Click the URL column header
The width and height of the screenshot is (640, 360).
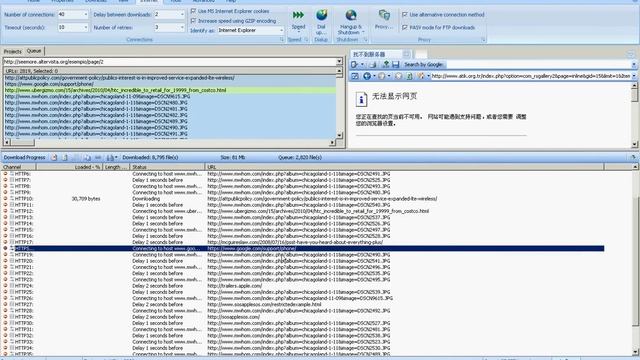coord(404,167)
